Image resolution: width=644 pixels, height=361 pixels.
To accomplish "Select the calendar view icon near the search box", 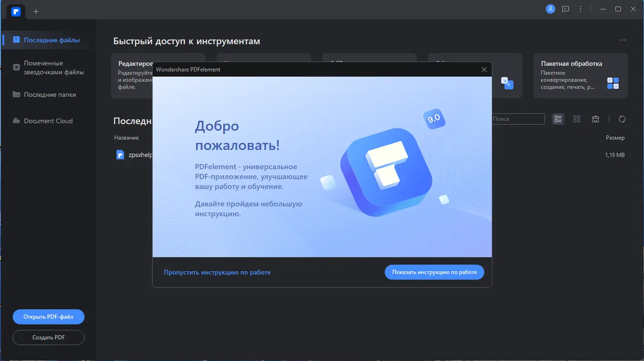I will 596,119.
